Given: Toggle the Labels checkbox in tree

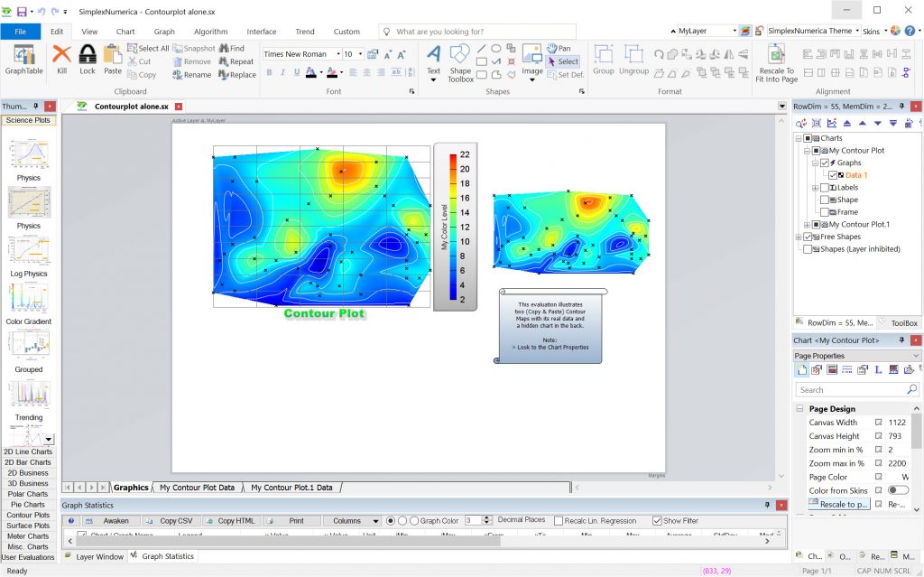Looking at the screenshot, I should tap(825, 188).
